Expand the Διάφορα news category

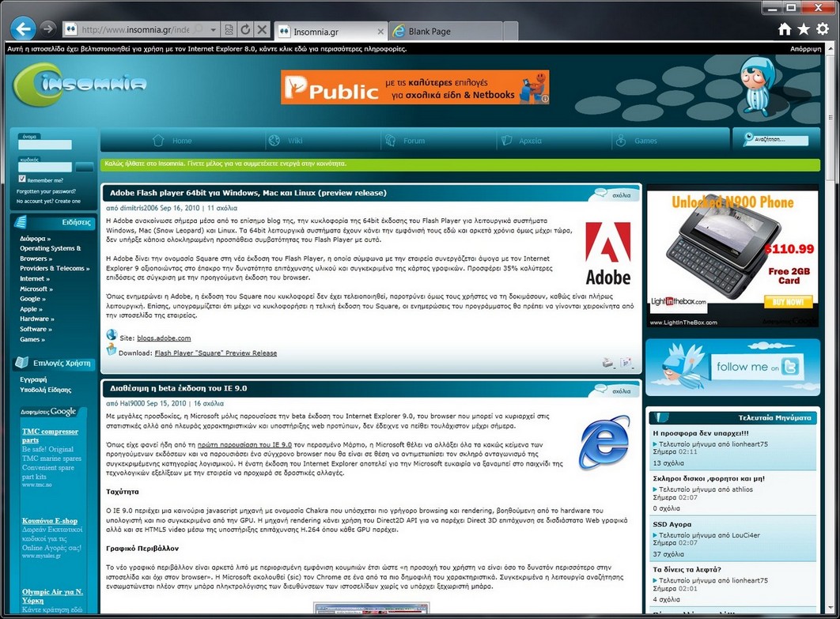tap(36, 239)
